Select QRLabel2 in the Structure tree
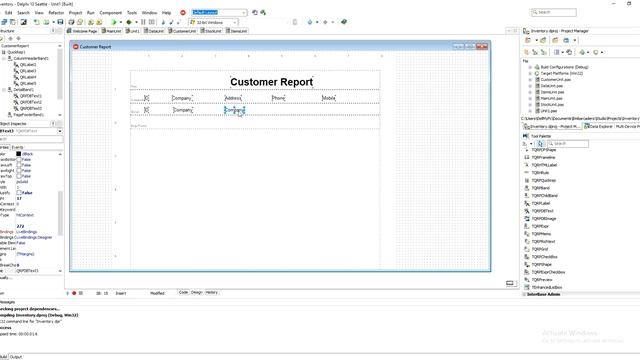 [28, 65]
